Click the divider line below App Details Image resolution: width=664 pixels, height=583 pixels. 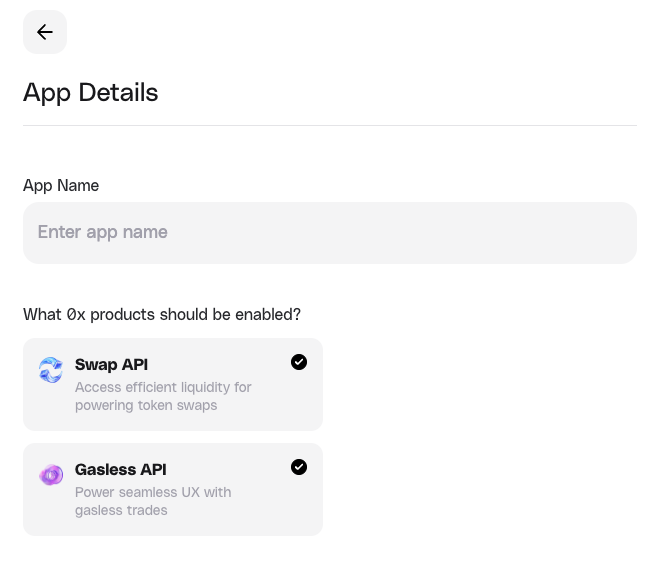coord(330,125)
